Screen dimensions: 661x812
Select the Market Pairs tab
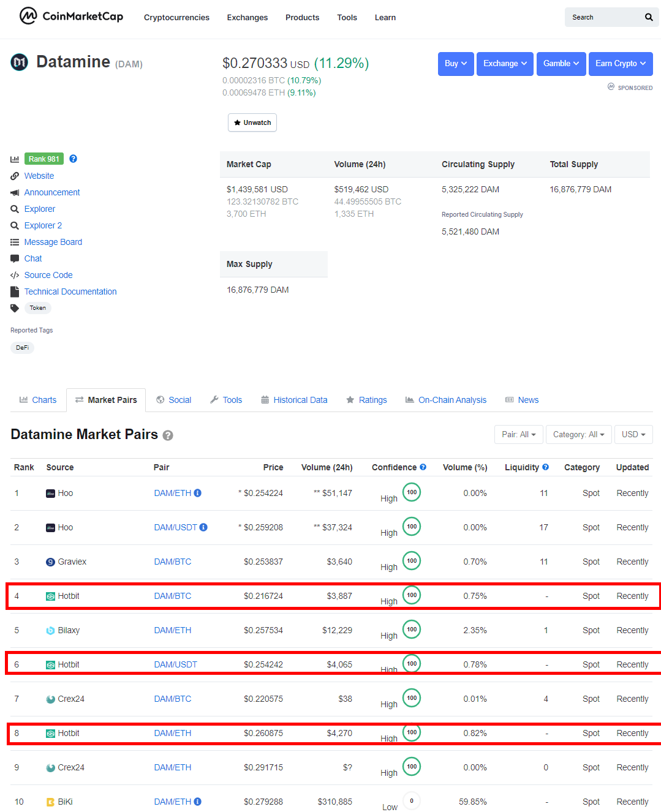(106, 400)
